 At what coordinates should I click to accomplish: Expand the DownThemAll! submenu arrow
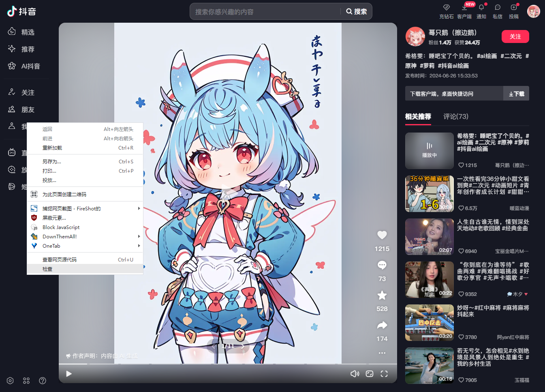click(x=139, y=236)
